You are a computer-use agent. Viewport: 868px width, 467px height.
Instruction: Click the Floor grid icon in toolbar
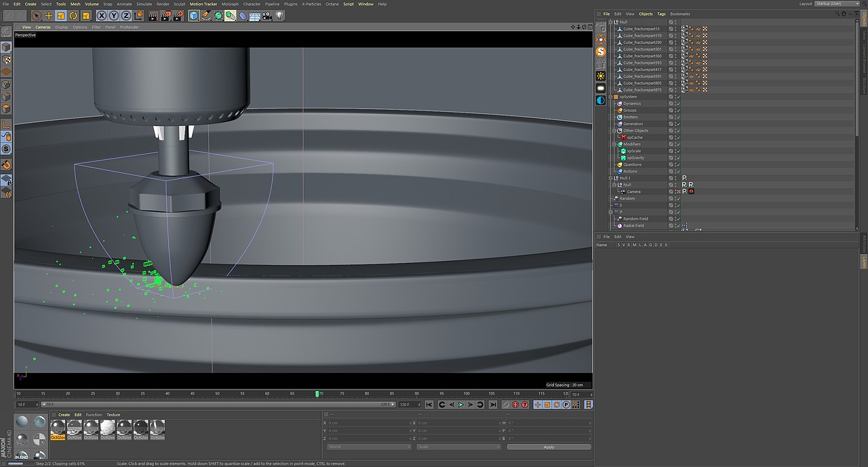(255, 16)
